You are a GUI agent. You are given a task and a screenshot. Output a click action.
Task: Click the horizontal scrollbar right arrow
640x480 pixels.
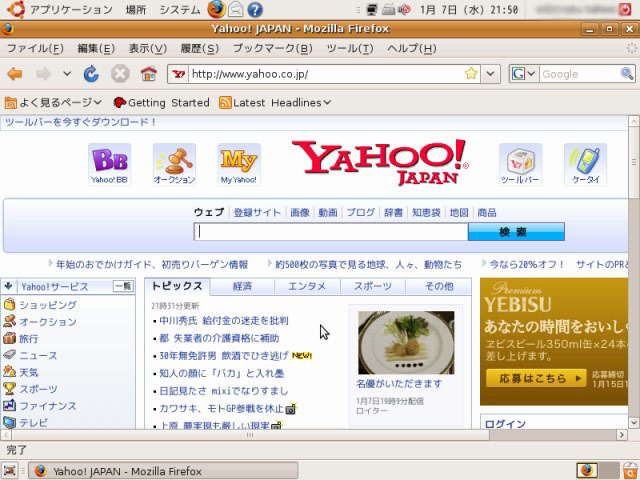point(622,435)
